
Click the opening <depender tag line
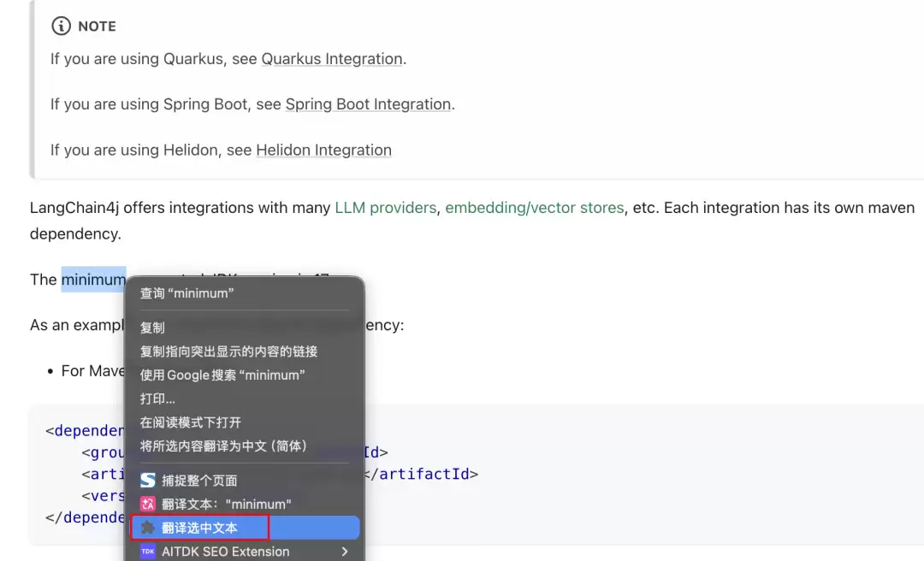point(85,431)
